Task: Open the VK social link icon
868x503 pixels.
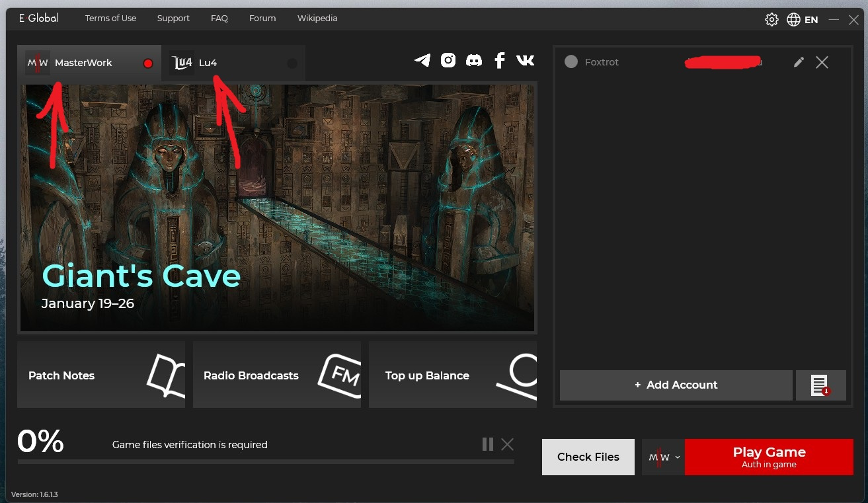Action: (x=526, y=61)
